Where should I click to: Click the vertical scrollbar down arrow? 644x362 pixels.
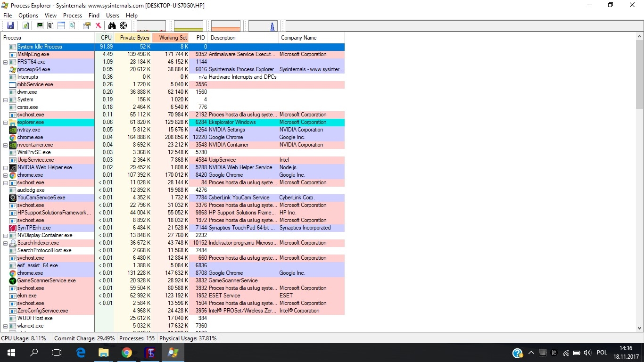coord(640,328)
